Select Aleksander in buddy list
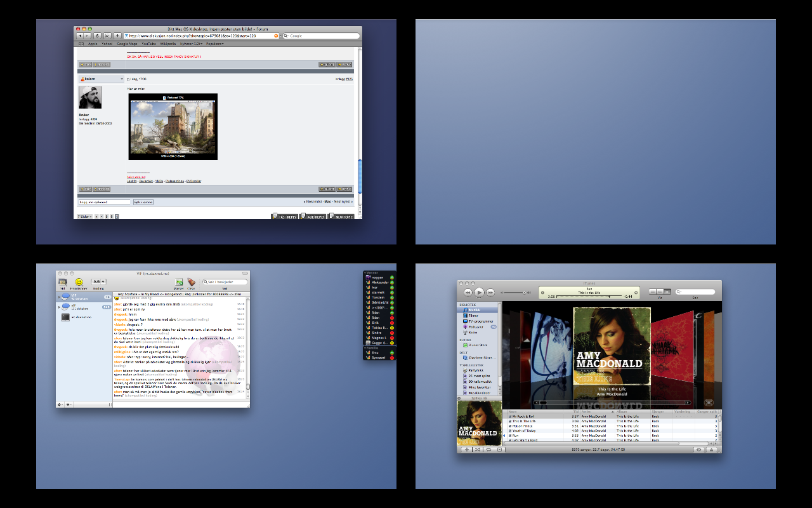 (x=380, y=283)
